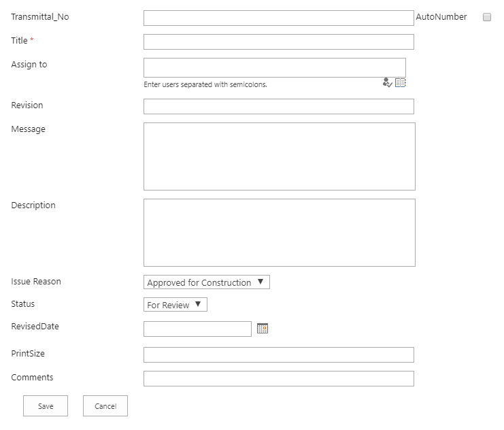Click the Revision text box
This screenshot has height=430, width=504.
click(279, 106)
